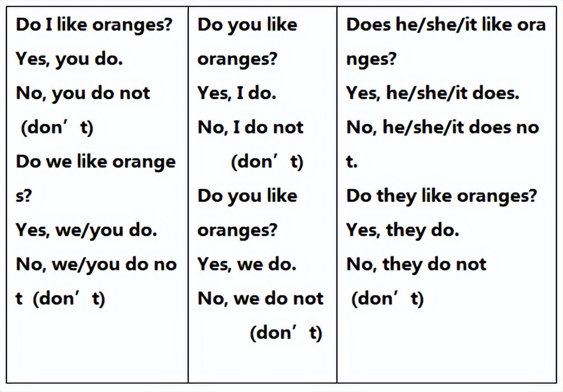Click "(don't)" below "No, they do not"
Viewport: 563px width, 392px height.
coord(388,299)
